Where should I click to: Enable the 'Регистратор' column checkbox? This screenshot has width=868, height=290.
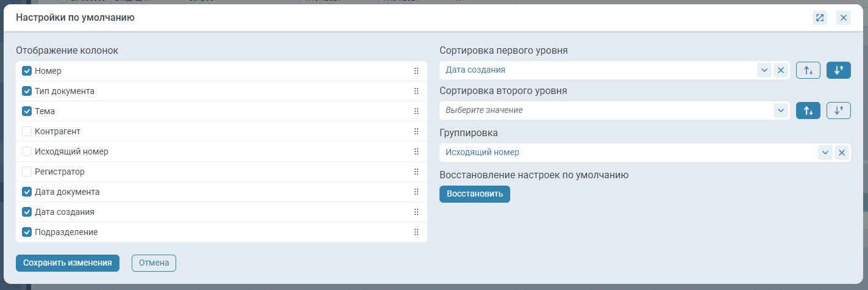pyautogui.click(x=27, y=172)
